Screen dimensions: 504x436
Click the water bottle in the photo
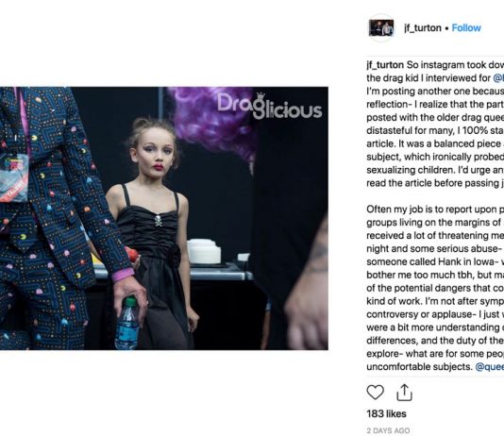[x=128, y=323]
